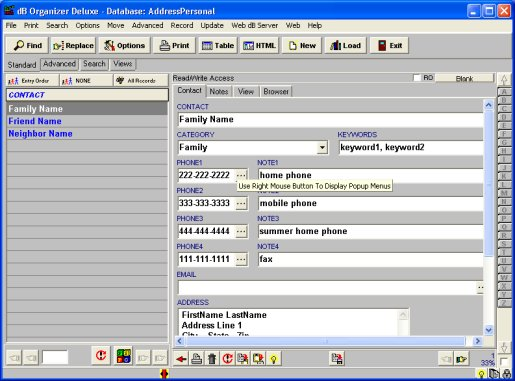Viewport: 515px width, 381px height.
Task: Click the light bulb icon in status bar
Action: (481, 374)
